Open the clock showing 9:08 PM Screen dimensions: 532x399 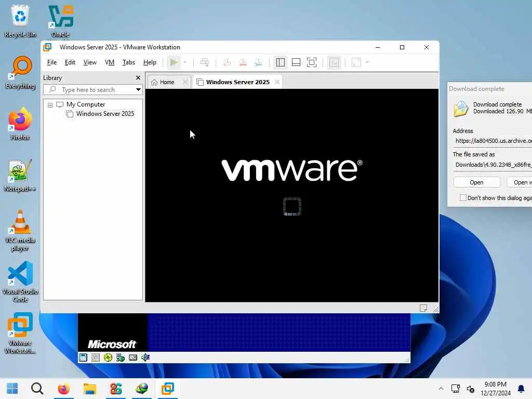(x=496, y=389)
